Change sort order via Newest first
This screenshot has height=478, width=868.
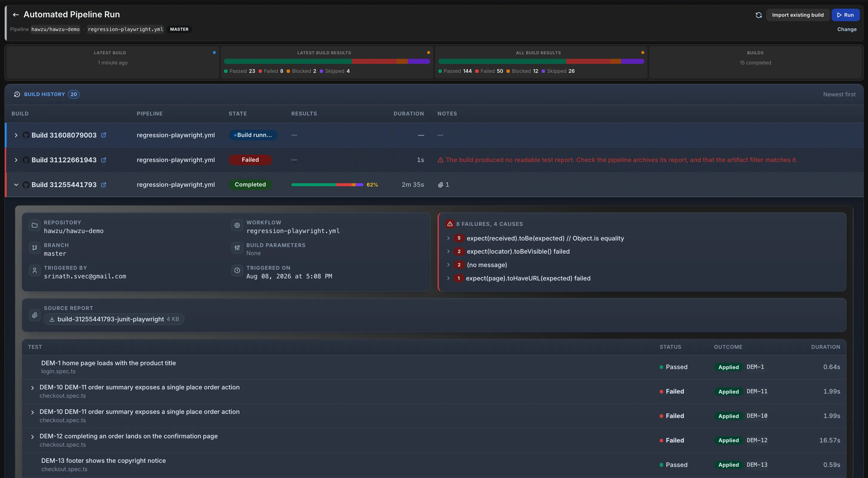[x=839, y=94]
